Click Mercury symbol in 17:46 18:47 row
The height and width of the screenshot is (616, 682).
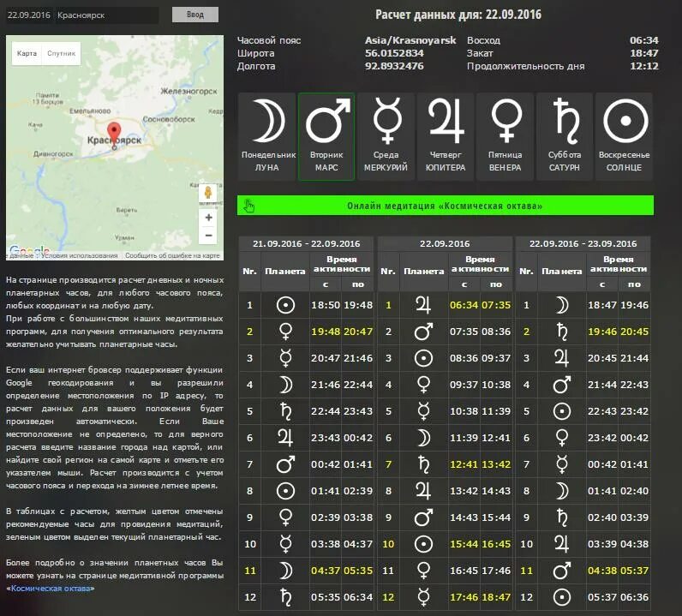[423, 597]
